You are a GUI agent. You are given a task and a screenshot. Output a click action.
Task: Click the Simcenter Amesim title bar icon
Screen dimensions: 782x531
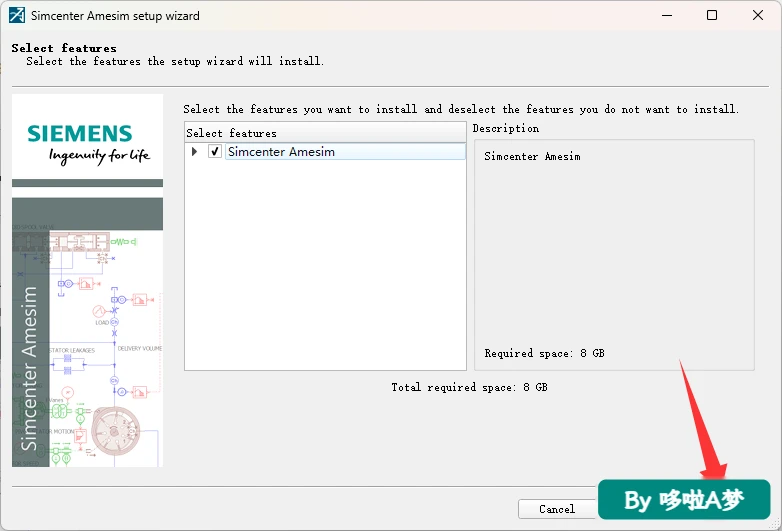coord(16,15)
